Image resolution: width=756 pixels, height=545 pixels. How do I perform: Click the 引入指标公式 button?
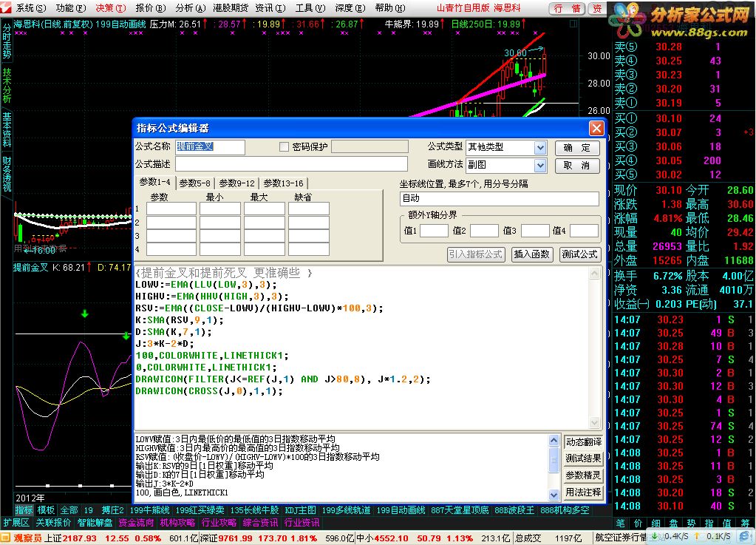[476, 254]
